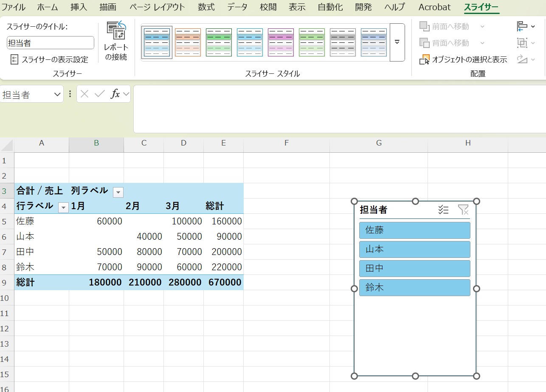
Task: Toggle the 鈴木 slicer item
Action: pos(414,288)
